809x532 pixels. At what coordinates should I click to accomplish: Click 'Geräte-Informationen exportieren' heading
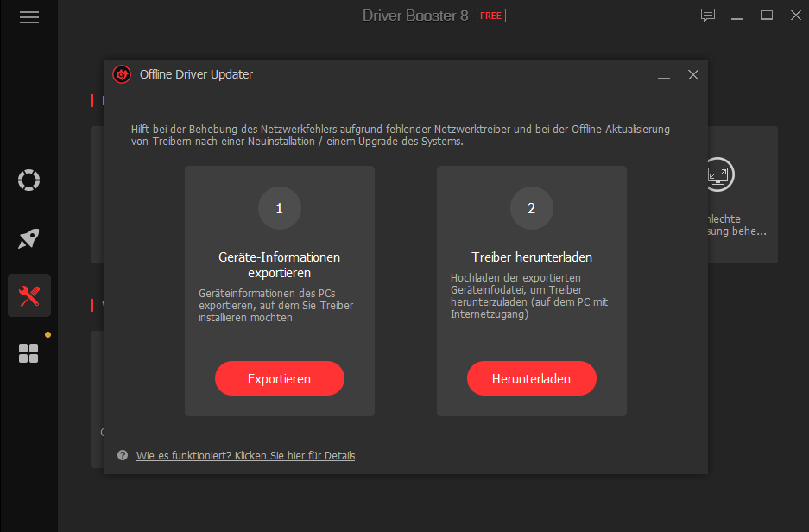[279, 265]
